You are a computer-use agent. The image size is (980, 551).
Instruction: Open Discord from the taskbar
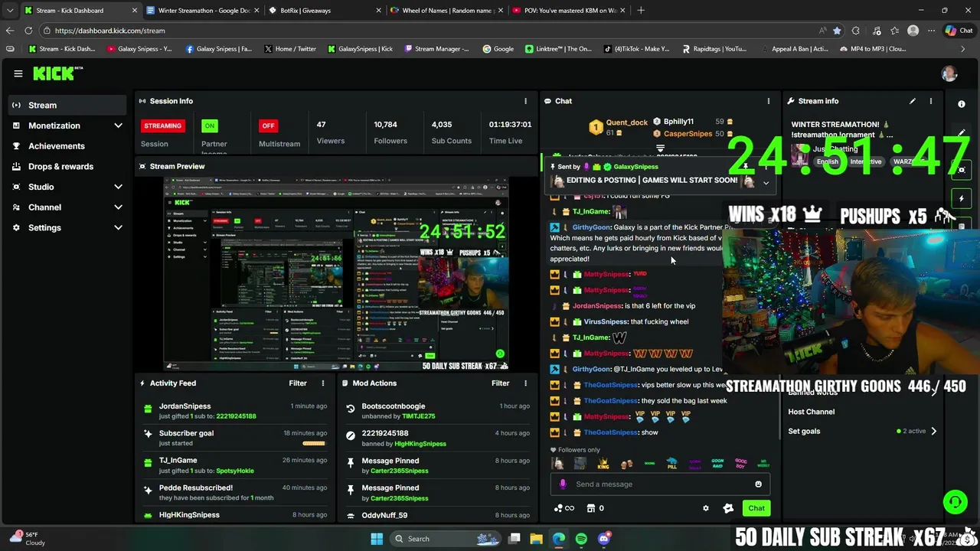tap(603, 539)
